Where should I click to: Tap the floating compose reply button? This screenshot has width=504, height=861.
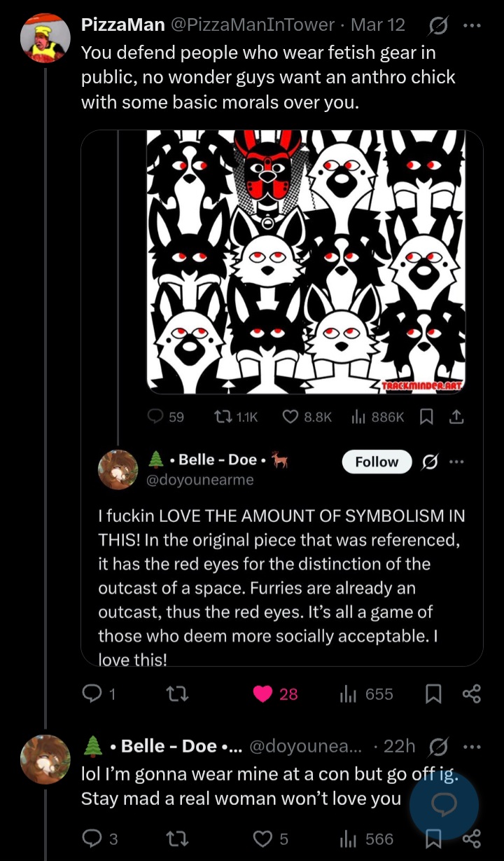[x=444, y=805]
